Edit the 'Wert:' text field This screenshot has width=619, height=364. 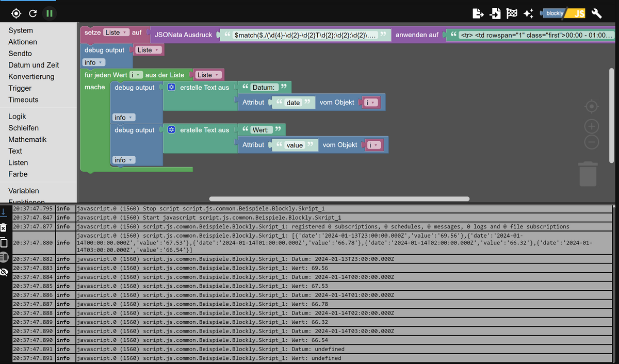point(260,130)
